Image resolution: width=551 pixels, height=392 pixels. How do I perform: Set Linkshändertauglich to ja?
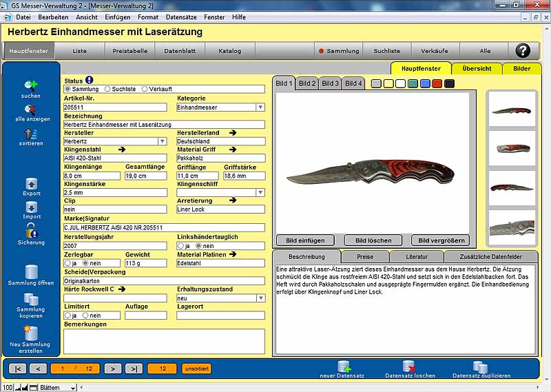click(181, 245)
